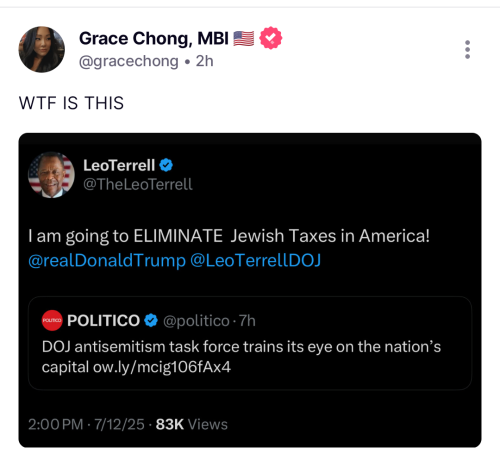Open Grace Chong's profile picture
This screenshot has height=466, width=500.
click(42, 49)
